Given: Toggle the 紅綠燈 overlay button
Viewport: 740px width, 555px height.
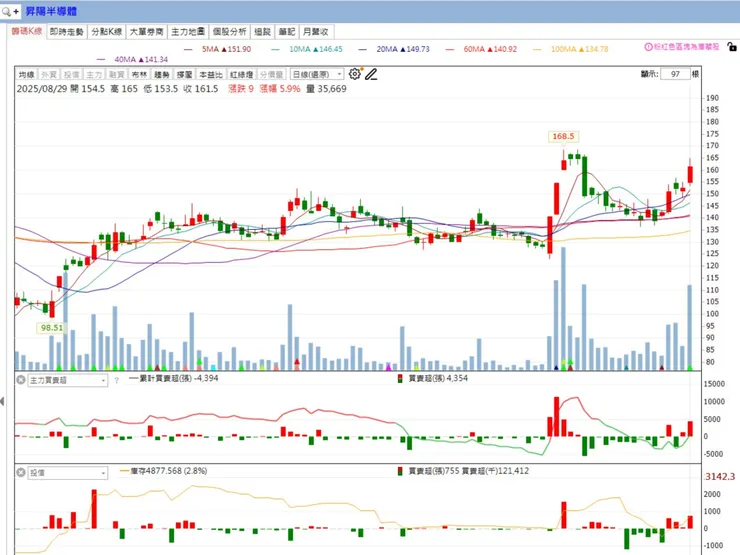Looking at the screenshot, I should pyautogui.click(x=242, y=75).
